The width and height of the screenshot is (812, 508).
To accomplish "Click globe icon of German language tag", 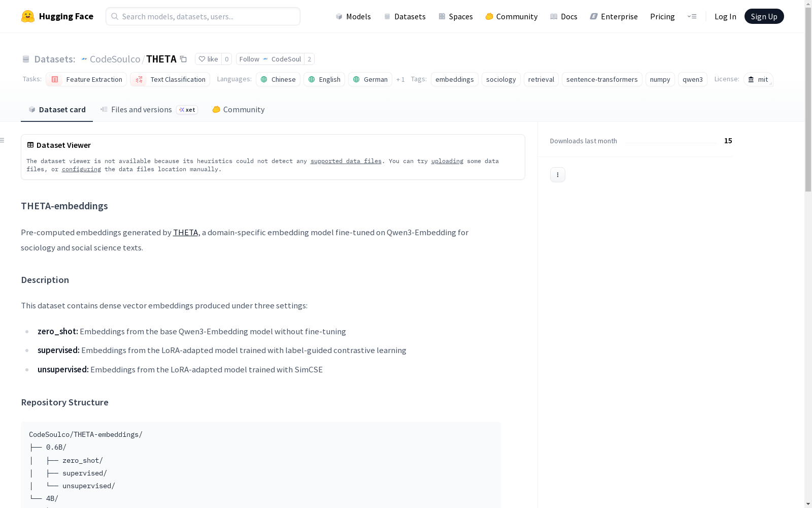I will tap(356, 79).
